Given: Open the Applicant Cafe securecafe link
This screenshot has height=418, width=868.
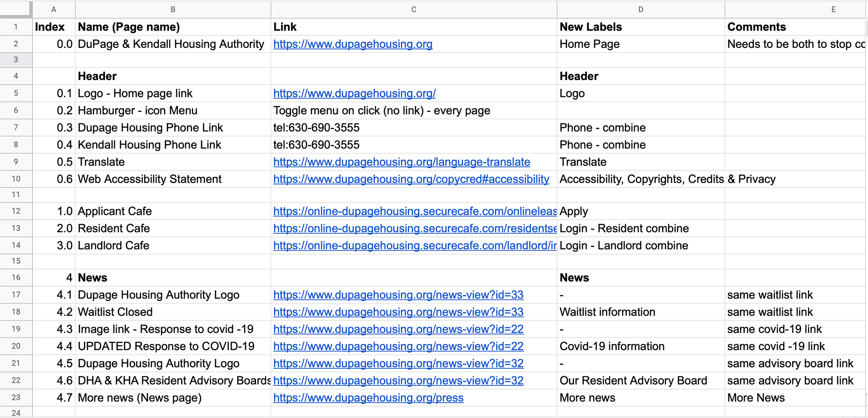Looking at the screenshot, I should point(415,212).
